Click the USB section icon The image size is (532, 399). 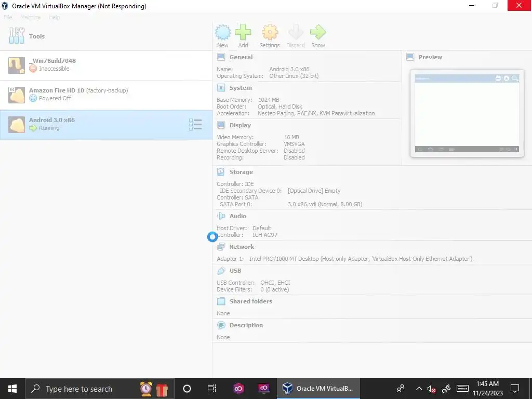coord(221,271)
